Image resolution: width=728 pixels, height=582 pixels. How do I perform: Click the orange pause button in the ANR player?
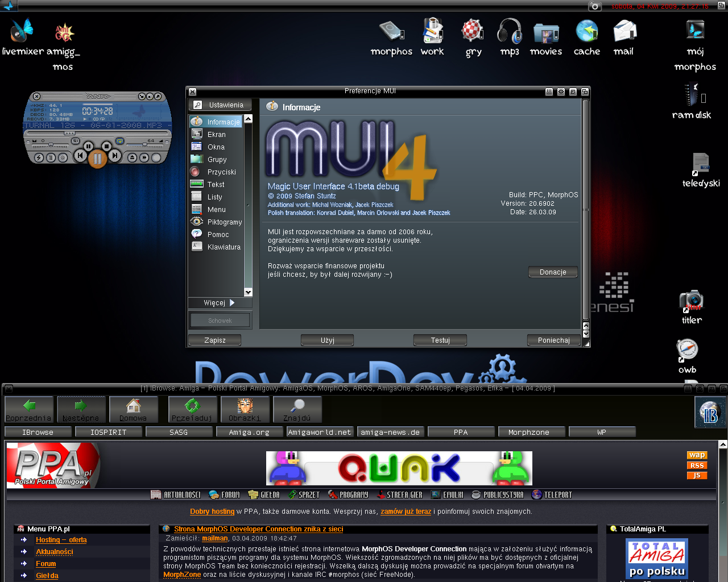pyautogui.click(x=98, y=159)
